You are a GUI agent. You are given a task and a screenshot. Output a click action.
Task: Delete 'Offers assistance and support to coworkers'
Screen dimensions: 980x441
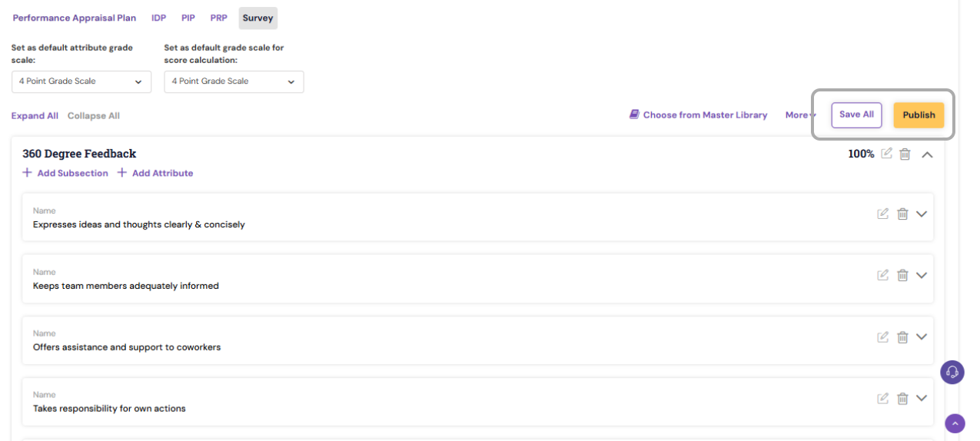click(903, 337)
